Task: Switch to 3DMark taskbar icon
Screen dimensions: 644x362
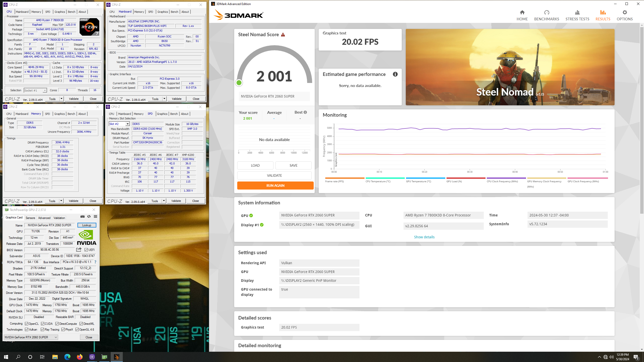Action: (116, 357)
